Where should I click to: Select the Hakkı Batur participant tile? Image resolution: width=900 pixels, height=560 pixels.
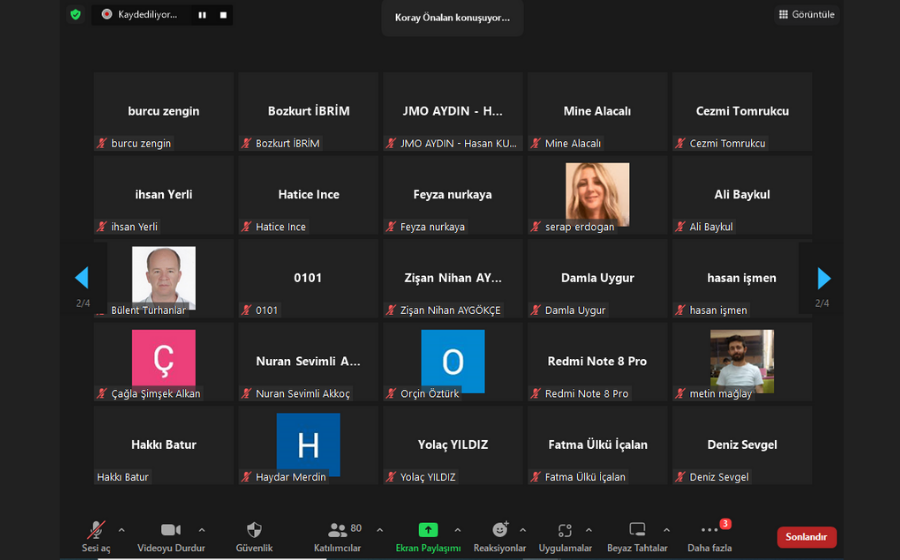[164, 445]
